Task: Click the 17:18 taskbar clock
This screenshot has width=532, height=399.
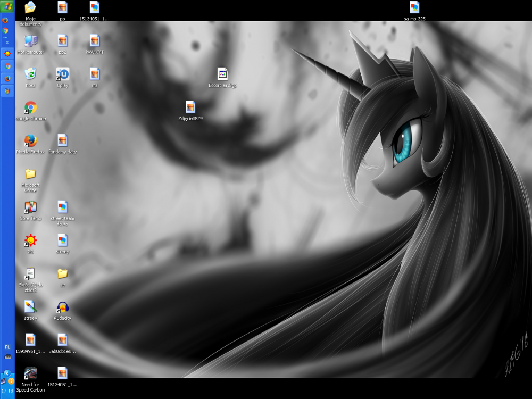Action: coord(7,390)
